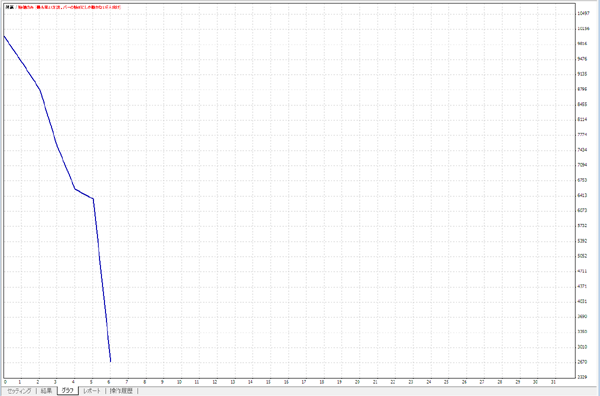Open the レポート tab
This screenshot has height=396, width=600.
point(92,391)
